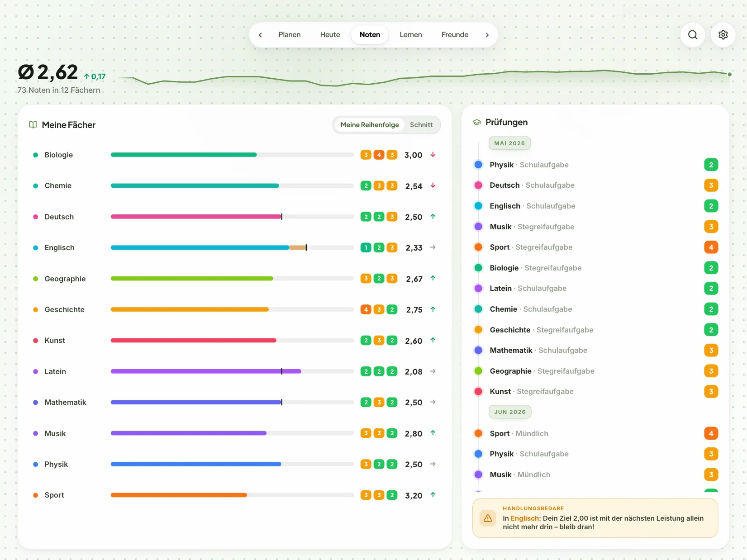
Task: Open the search icon
Action: tap(693, 35)
